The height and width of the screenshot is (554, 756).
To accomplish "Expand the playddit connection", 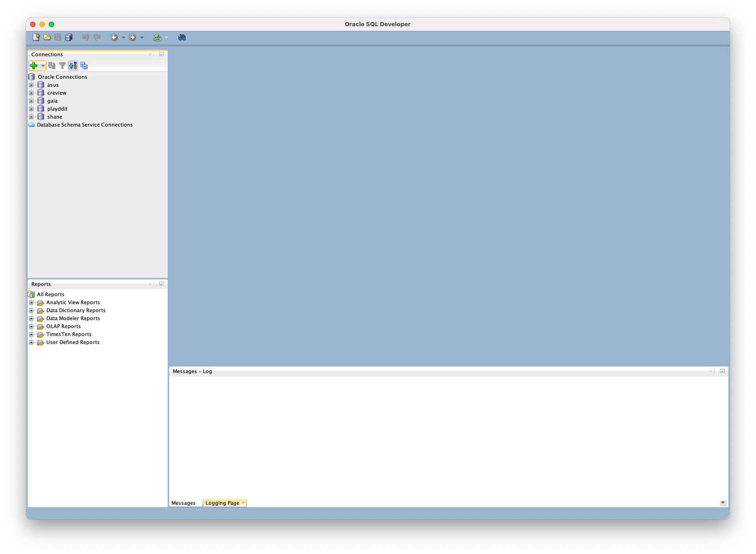I will pyautogui.click(x=31, y=109).
